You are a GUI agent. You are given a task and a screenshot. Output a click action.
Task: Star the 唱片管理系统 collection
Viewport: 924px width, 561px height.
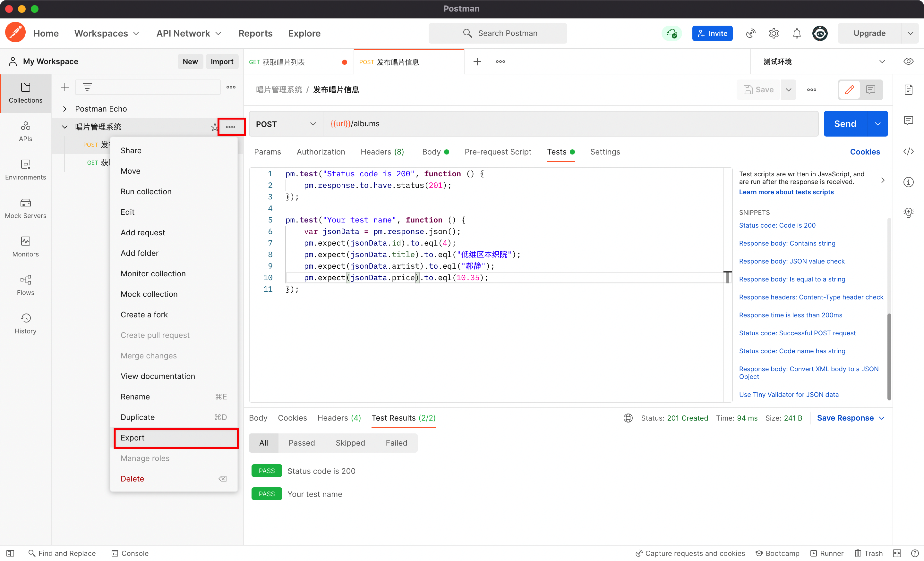click(x=214, y=127)
